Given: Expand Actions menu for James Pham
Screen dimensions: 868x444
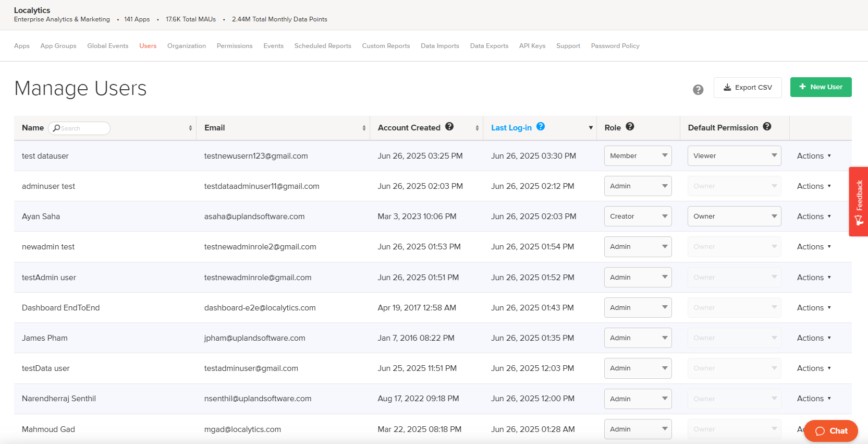Looking at the screenshot, I should tap(813, 338).
